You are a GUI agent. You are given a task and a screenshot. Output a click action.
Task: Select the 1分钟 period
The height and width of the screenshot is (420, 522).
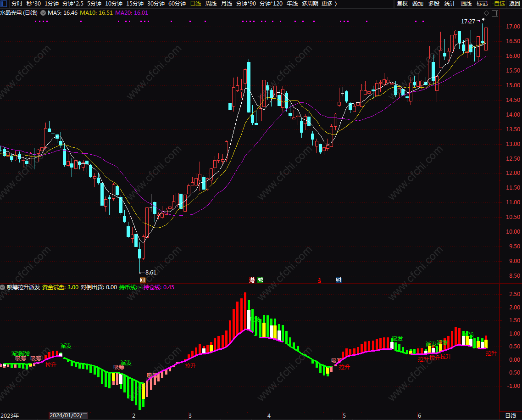[51, 4]
